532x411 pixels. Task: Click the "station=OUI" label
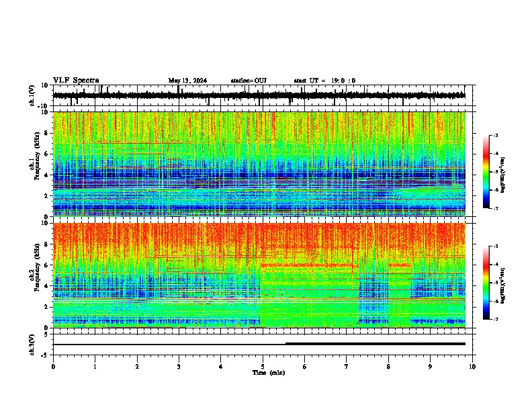[249, 81]
